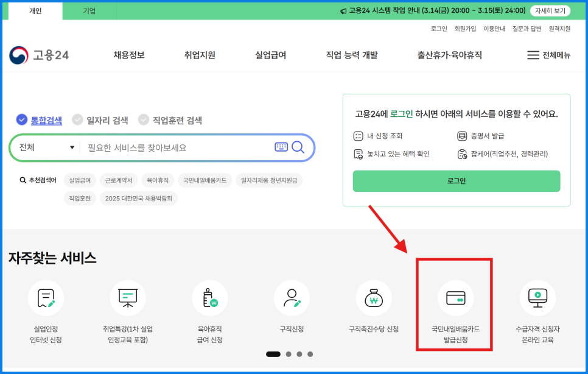This screenshot has height=374, width=588.
Task: Open the hamburger 전체메뉴 icon
Action: pos(533,55)
